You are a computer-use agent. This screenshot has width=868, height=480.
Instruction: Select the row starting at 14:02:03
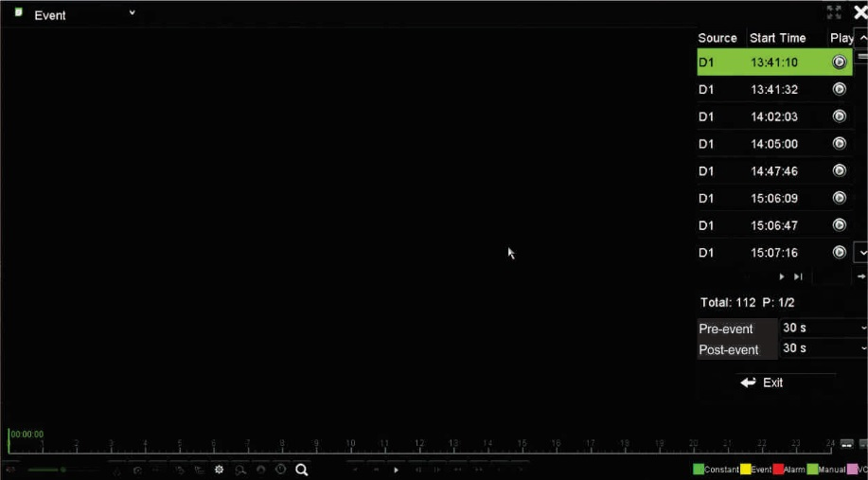774,116
